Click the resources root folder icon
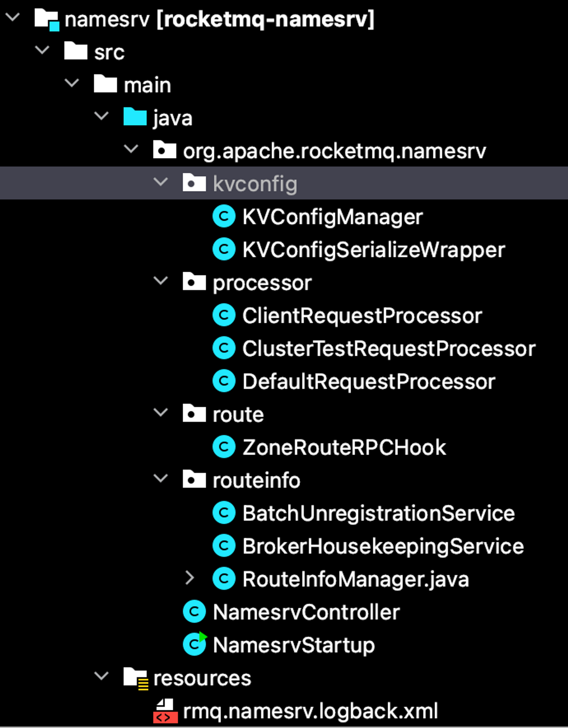The width and height of the screenshot is (568, 728). click(x=135, y=678)
